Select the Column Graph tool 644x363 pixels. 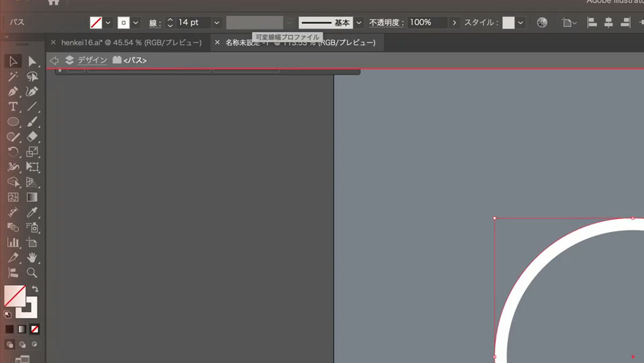click(13, 243)
